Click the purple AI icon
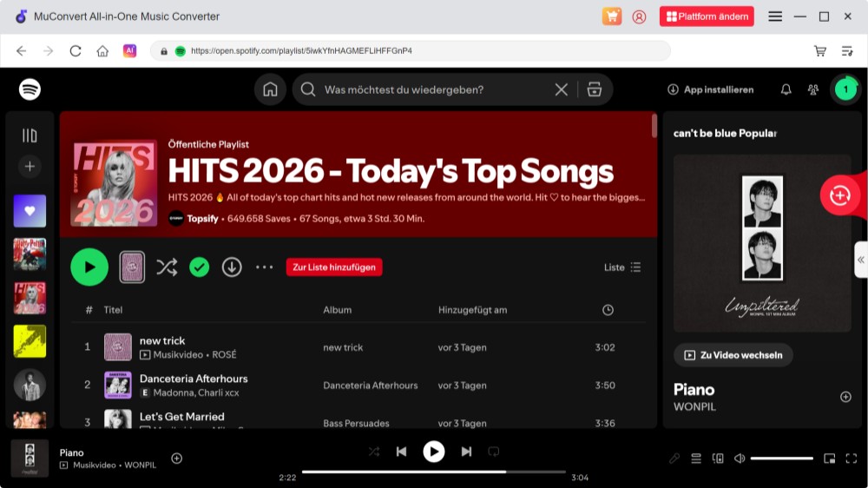The height and width of the screenshot is (488, 868). (129, 51)
